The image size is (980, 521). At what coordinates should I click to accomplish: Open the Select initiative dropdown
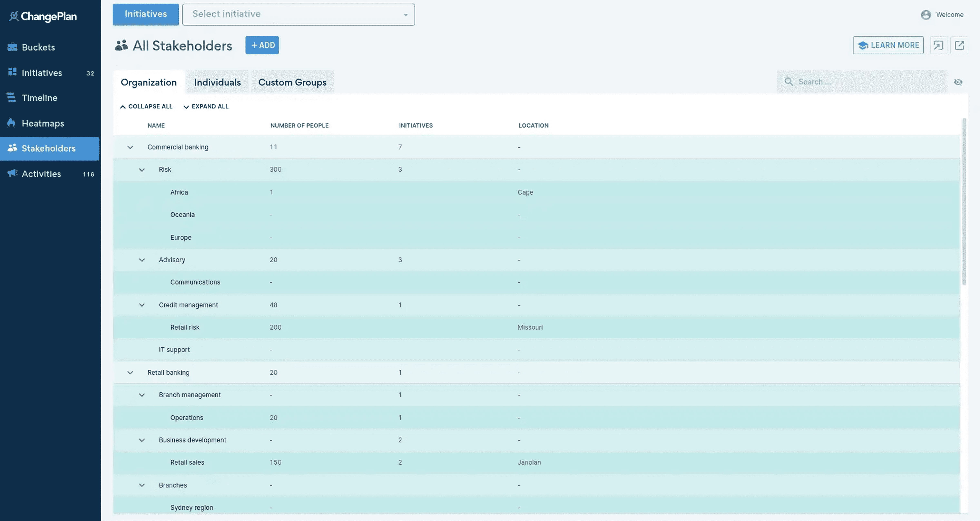298,15
